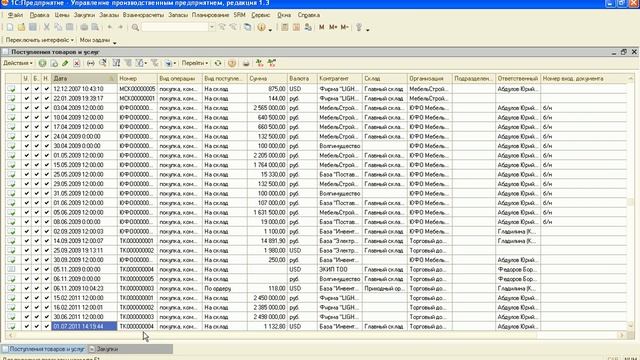
Task: Copy the selected document in list toolbar
Action: tap(54, 63)
